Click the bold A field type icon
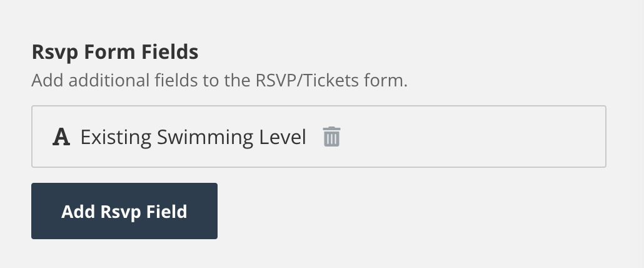The width and height of the screenshot is (644, 268). pyautogui.click(x=61, y=137)
